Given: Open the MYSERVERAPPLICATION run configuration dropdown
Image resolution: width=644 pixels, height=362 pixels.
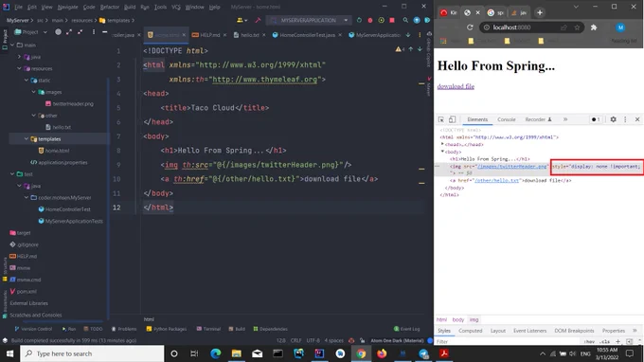Looking at the screenshot, I should point(309,20).
